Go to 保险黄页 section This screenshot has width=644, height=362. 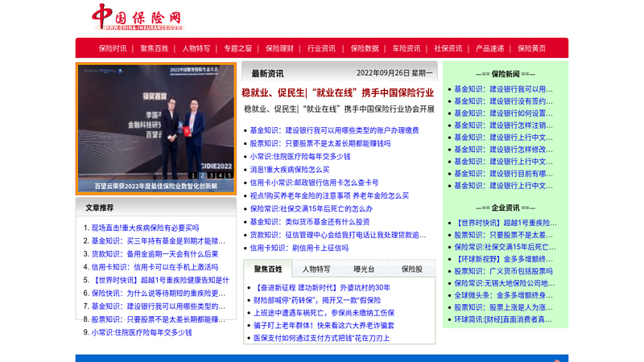click(532, 48)
